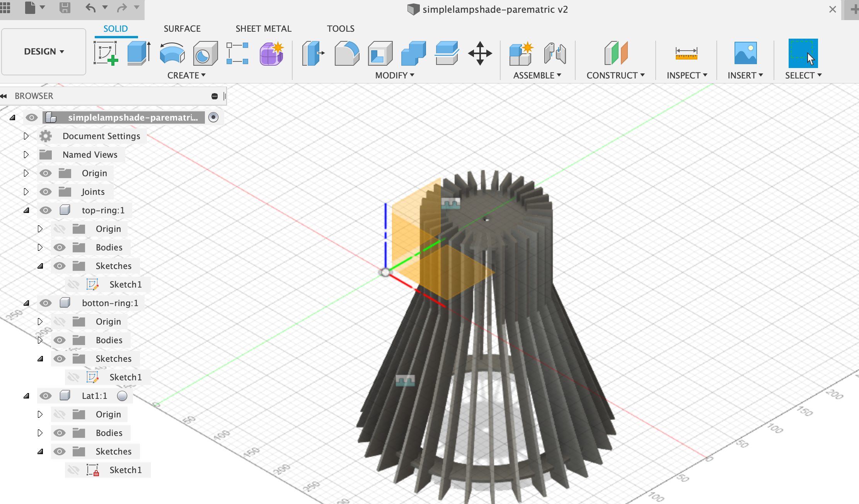Viewport: 859px width, 504px height.
Task: Toggle visibility of root simplelampshade component
Action: pos(32,117)
